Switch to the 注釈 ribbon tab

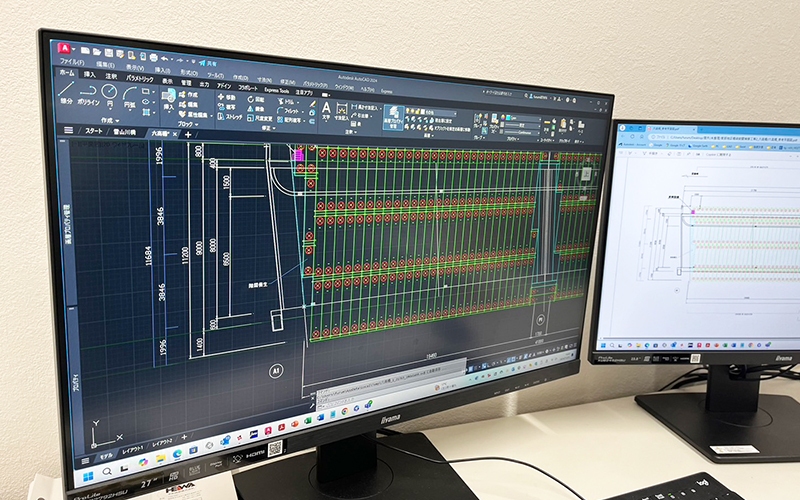(111, 75)
